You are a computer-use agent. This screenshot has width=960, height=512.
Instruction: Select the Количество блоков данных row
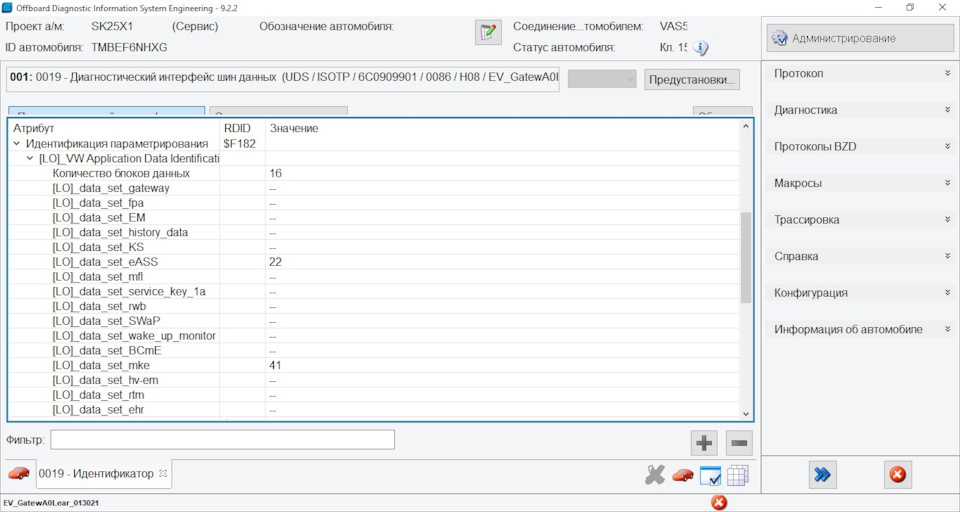[x=373, y=173]
